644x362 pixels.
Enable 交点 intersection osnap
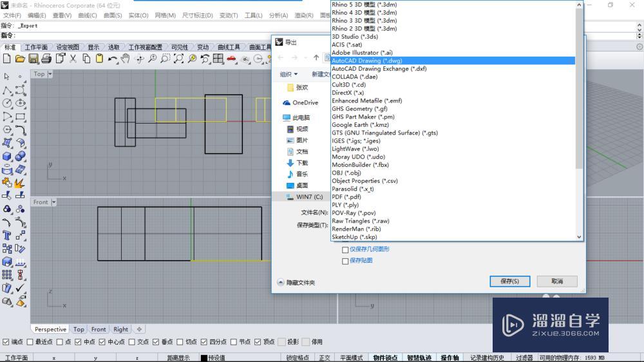pyautogui.click(x=132, y=342)
